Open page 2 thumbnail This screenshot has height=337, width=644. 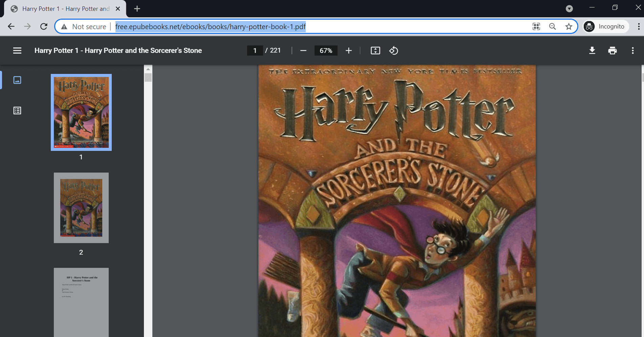(x=81, y=208)
